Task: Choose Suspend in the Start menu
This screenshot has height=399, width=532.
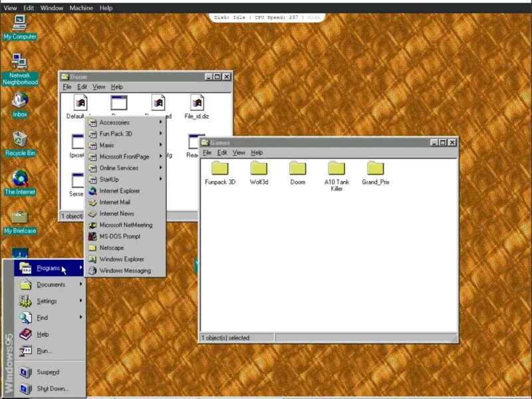Action: (x=49, y=372)
